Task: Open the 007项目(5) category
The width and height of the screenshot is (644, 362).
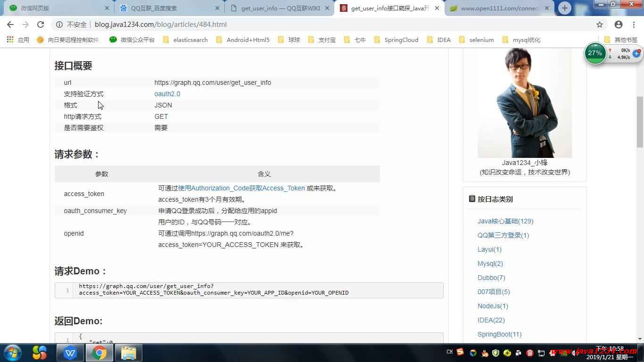Action: click(494, 292)
